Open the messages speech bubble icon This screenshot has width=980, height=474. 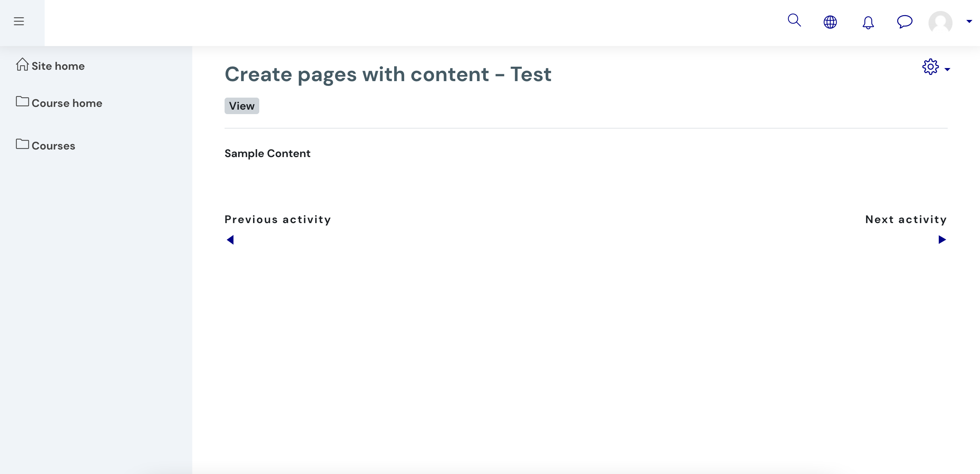(904, 22)
